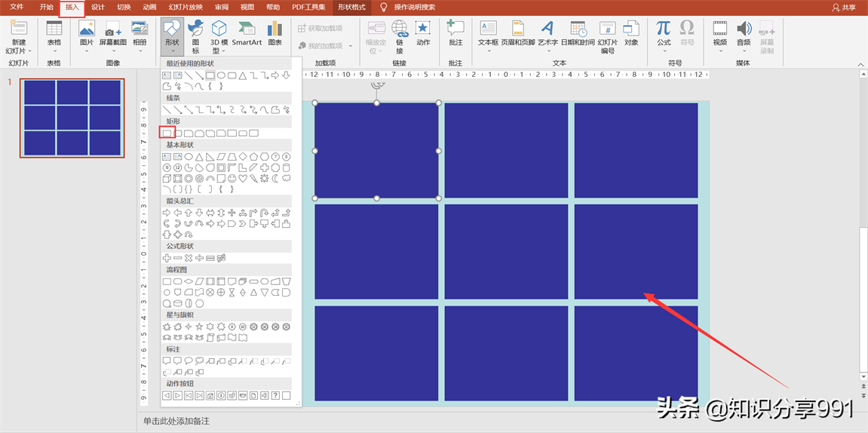Select slide 1 thumbnail in the panel

coord(72,118)
